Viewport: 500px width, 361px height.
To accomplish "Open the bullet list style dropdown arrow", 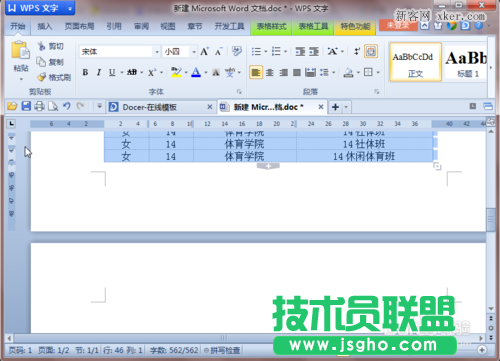I will pyautogui.click(x=266, y=52).
